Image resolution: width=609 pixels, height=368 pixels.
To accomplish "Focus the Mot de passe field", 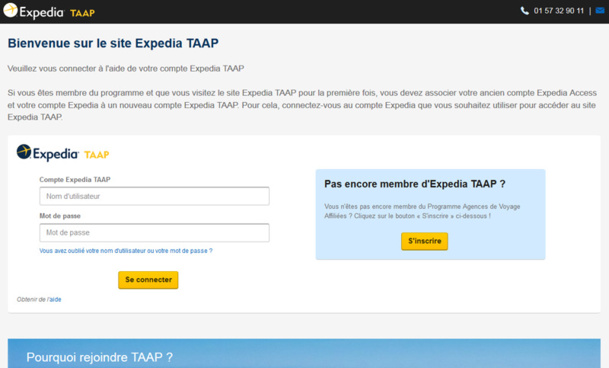I will [154, 233].
